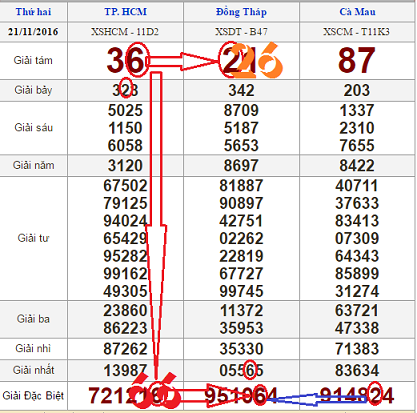Click the TP. HCM column header link
The width and height of the screenshot is (417, 413).
tap(125, 12)
